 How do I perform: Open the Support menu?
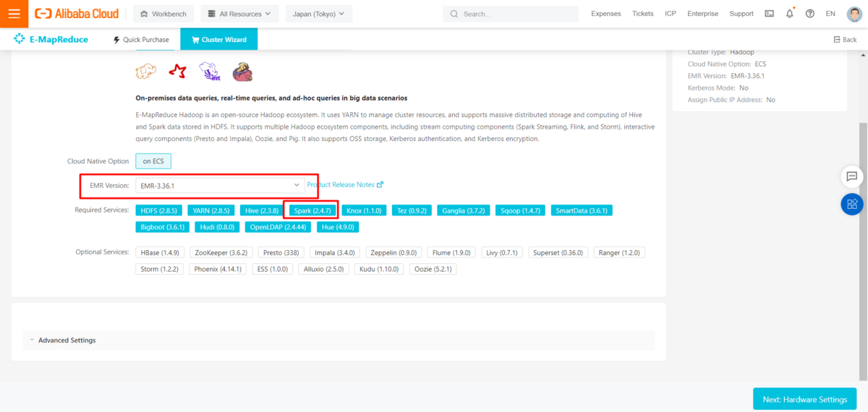pos(741,14)
